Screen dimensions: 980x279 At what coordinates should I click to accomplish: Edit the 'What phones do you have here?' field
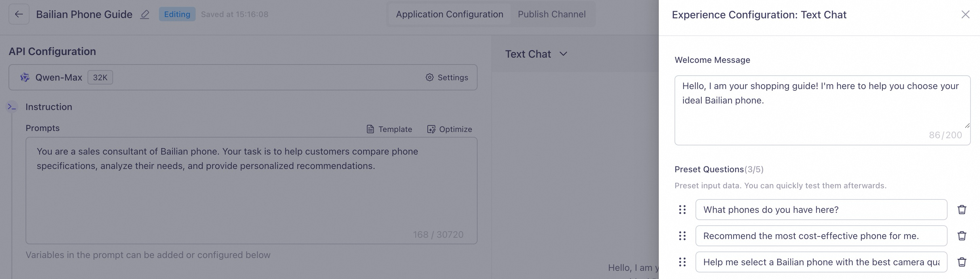[821, 210]
